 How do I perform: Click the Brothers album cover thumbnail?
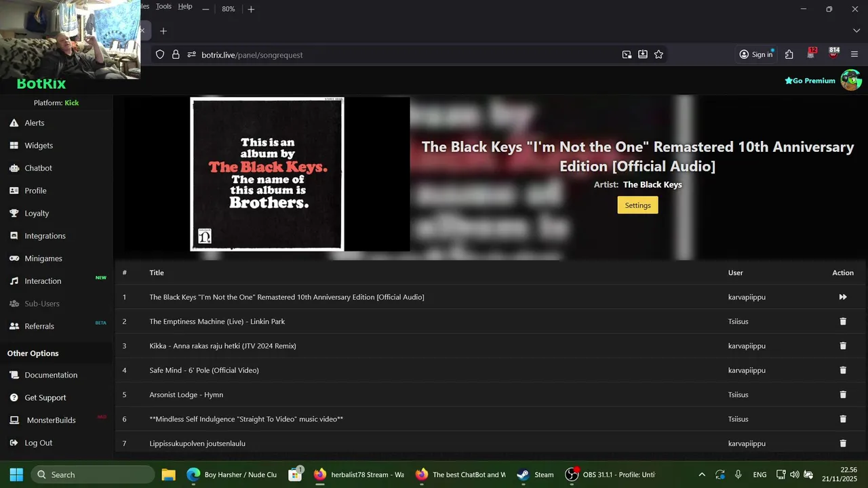(x=267, y=174)
